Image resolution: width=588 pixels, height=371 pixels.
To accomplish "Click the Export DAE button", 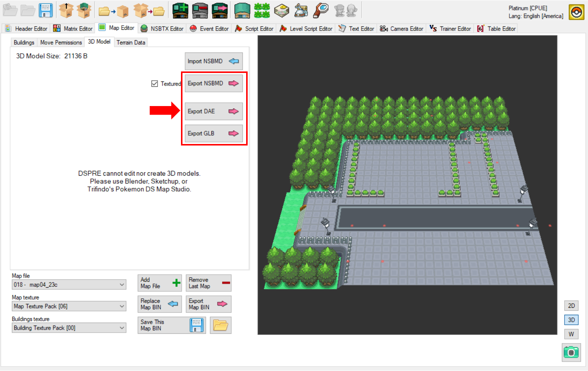I will [214, 111].
